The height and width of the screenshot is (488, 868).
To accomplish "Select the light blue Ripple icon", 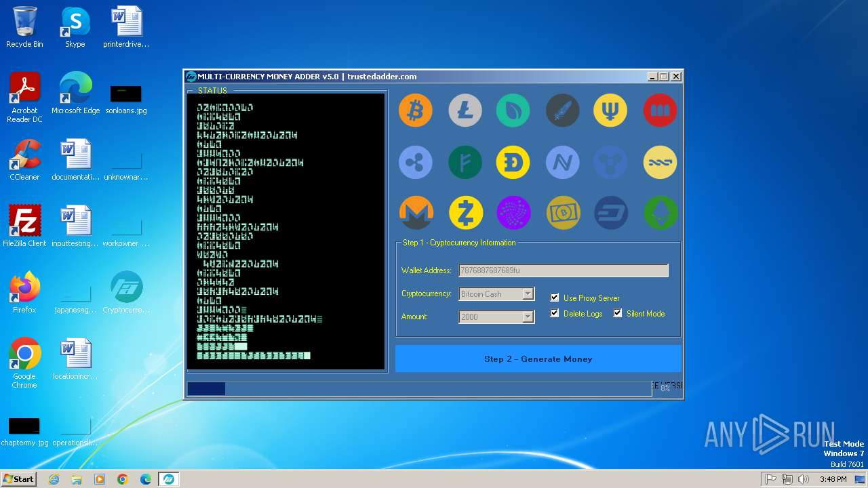I will pos(415,162).
